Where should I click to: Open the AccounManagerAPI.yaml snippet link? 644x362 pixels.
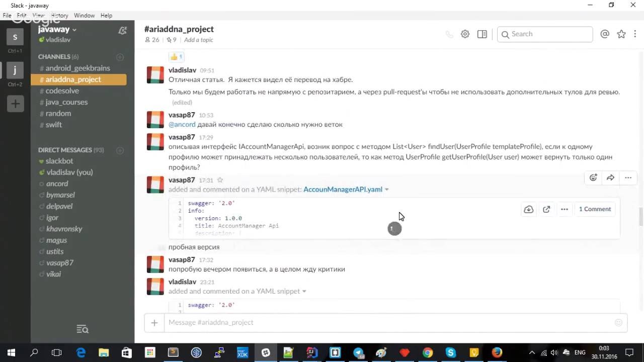343,190
